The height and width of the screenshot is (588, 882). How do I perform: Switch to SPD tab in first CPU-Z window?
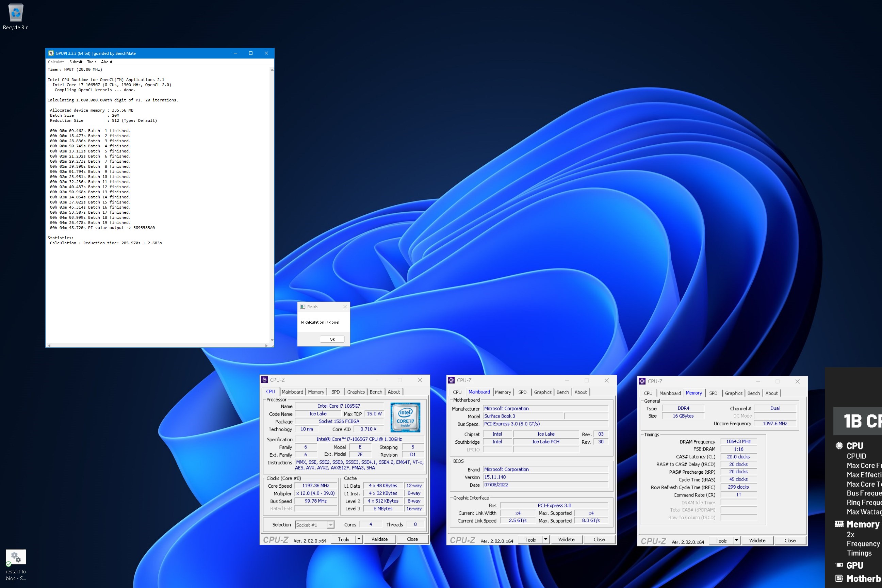point(336,392)
